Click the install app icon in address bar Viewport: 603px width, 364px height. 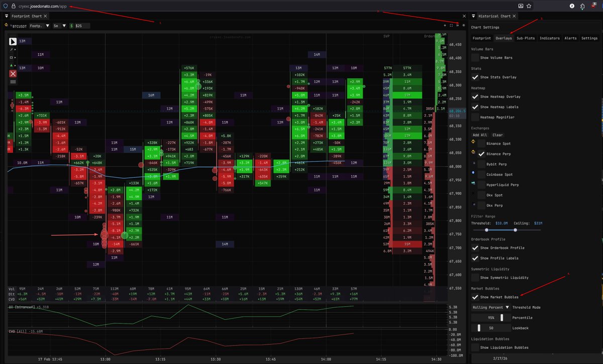[x=521, y=6]
